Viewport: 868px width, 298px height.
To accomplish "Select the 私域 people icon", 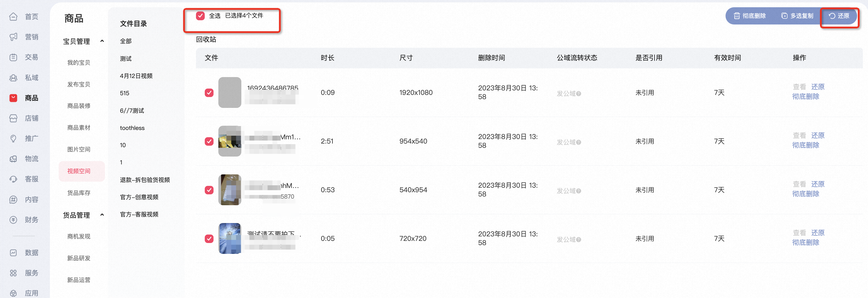I will [13, 78].
